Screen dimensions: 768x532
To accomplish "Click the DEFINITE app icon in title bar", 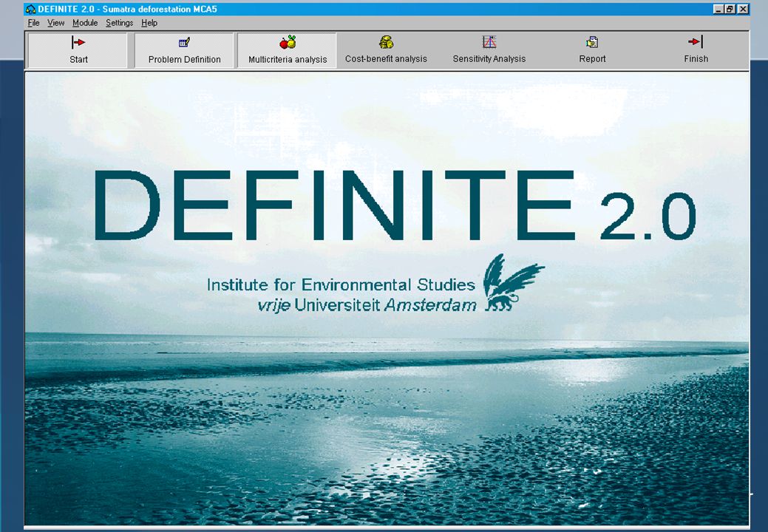I will (31, 9).
